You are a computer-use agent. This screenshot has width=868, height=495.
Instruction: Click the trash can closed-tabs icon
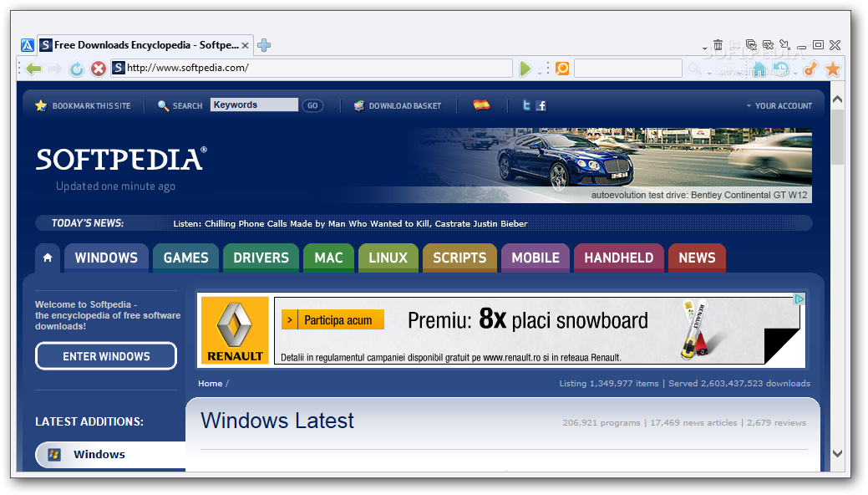(718, 45)
